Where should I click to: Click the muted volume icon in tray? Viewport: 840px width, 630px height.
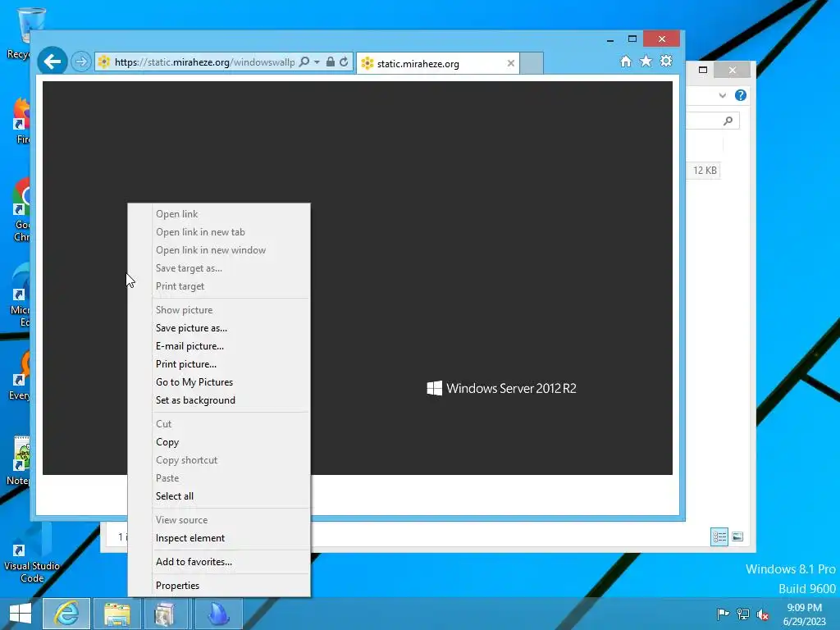click(763, 614)
